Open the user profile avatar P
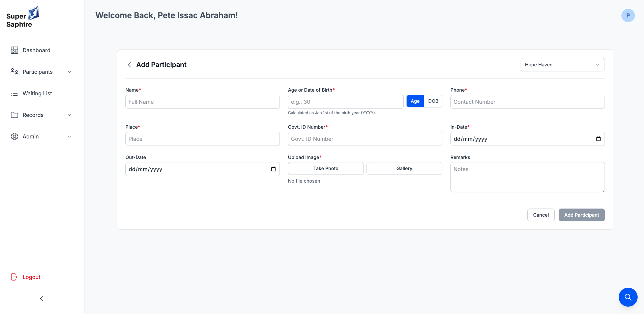Image resolution: width=644 pixels, height=314 pixels. 628,15
